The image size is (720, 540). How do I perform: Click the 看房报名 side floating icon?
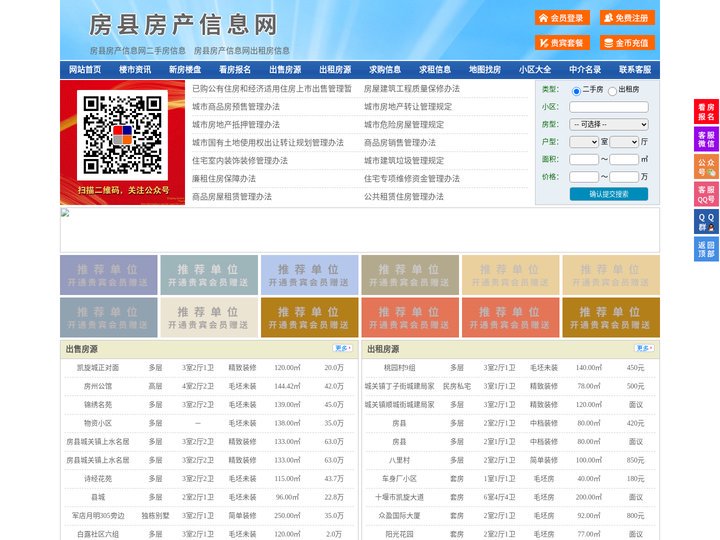[x=706, y=112]
